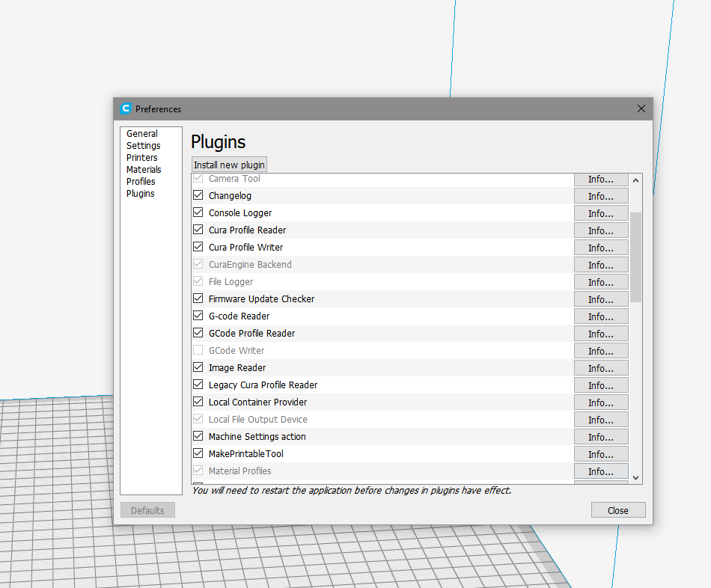Open Info for Console Logger

[601, 213]
